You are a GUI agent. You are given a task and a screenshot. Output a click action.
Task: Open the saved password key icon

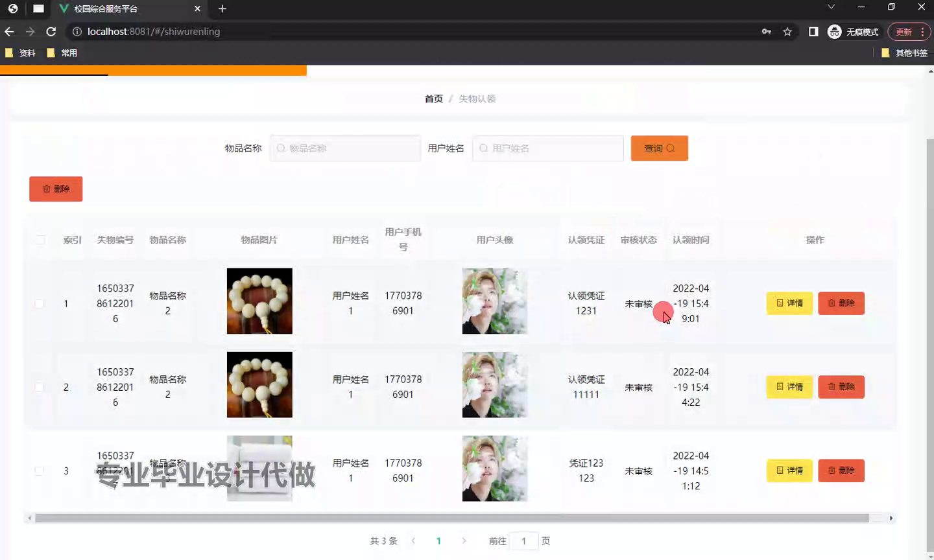767,31
